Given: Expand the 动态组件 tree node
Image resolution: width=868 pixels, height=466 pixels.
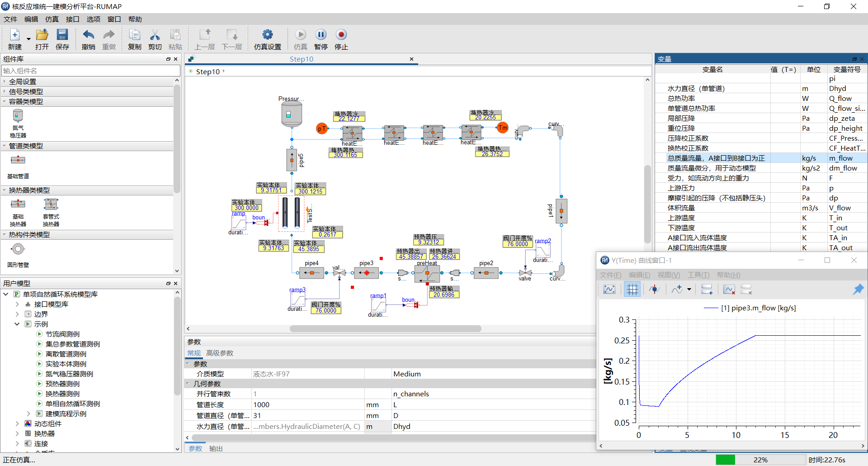Looking at the screenshot, I should [x=17, y=423].
